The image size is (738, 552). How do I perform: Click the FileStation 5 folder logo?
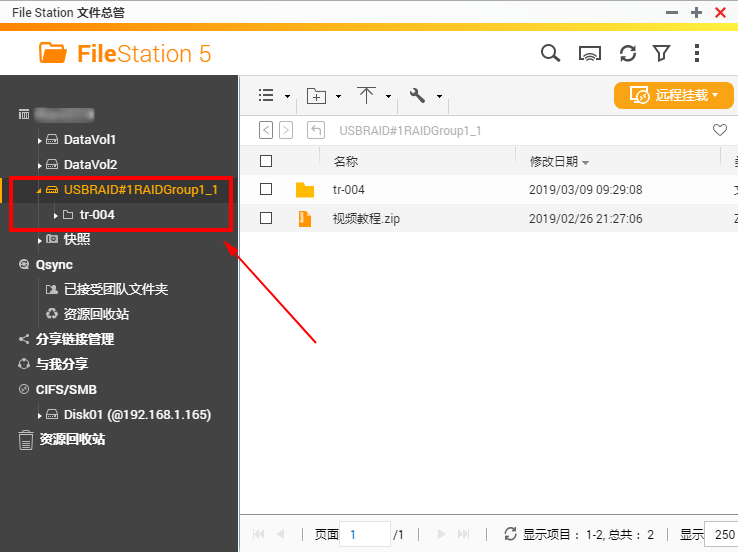[x=53, y=53]
